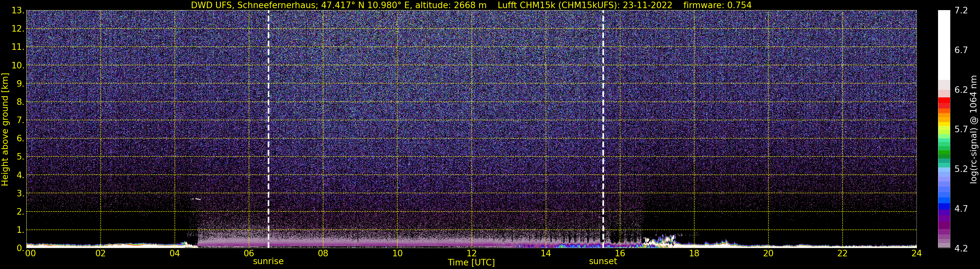Click height axis tick label '4.'
The height and width of the screenshot is (269, 980).
pos(20,175)
